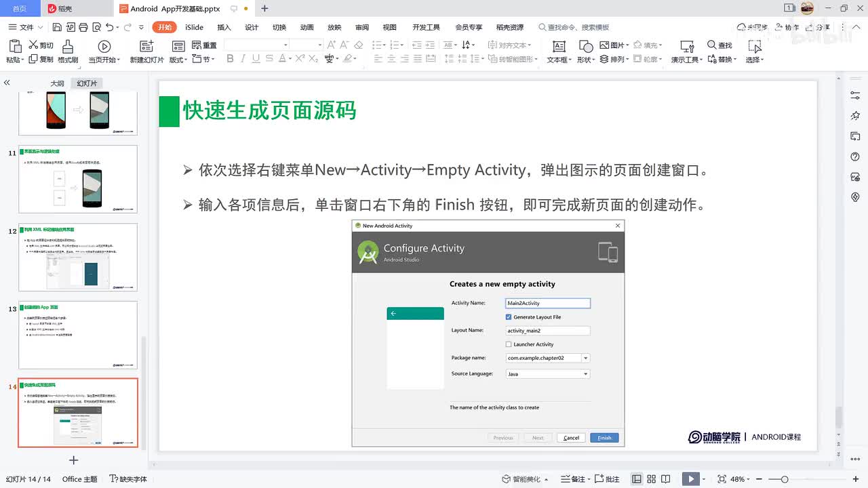Click the Presentation Tools (演示工具) icon

686,46
